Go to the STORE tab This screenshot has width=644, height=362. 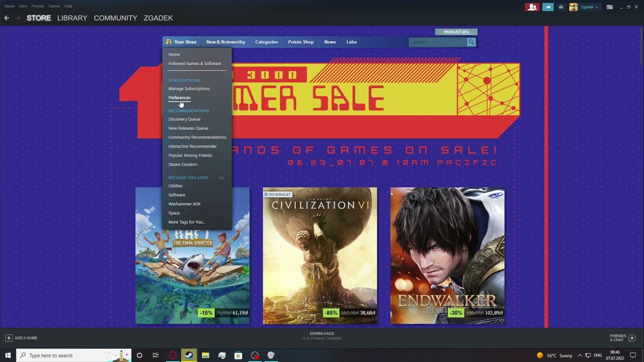pyautogui.click(x=39, y=18)
